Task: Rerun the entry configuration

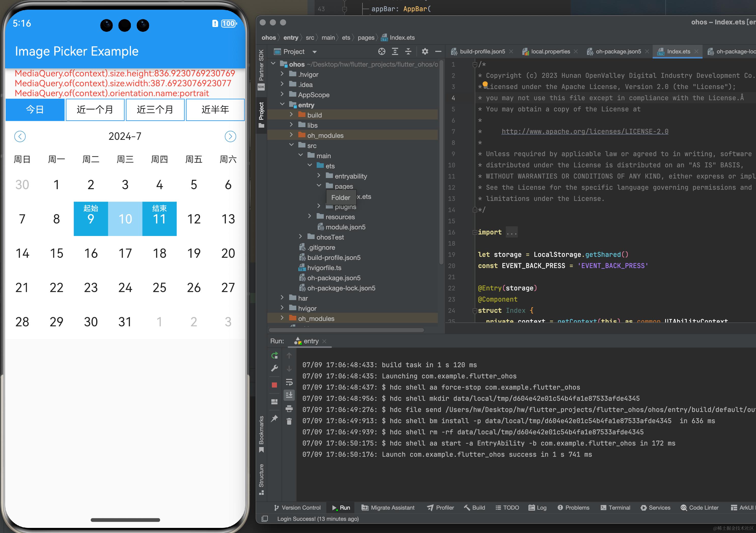Action: (x=274, y=355)
